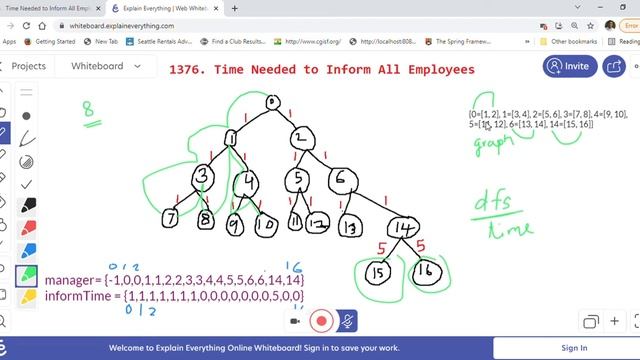Click the Sign In button
This screenshot has height=360, width=640.
click(574, 348)
